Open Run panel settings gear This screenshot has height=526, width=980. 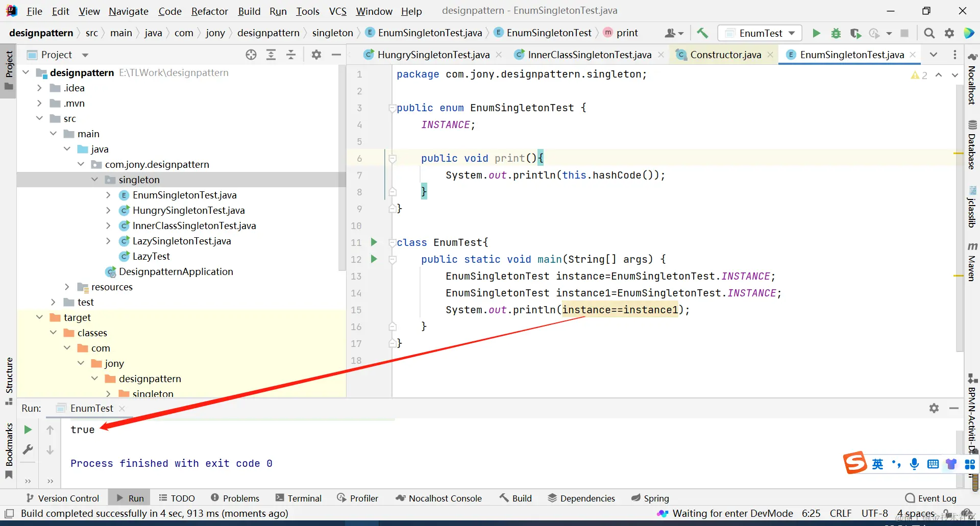point(934,408)
